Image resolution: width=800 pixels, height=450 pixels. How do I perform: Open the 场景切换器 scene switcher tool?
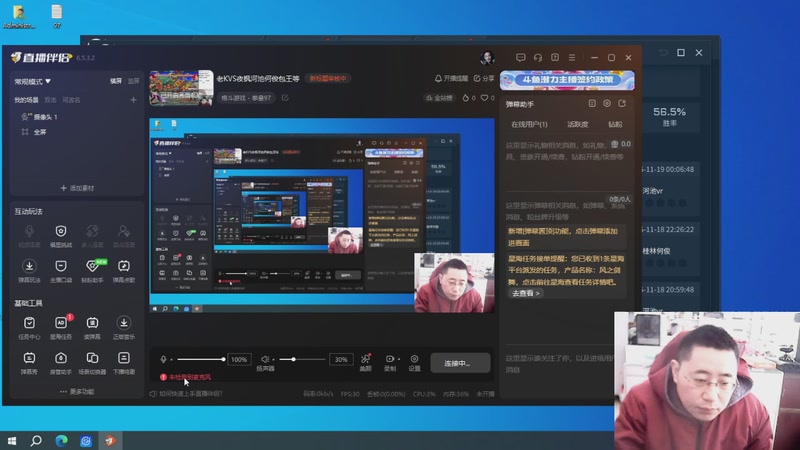pos(92,358)
